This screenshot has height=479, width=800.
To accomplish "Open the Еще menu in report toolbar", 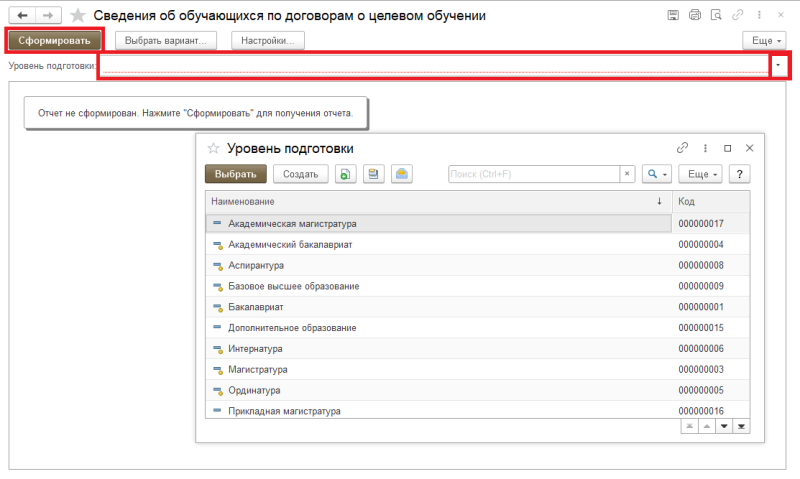I will [x=763, y=40].
